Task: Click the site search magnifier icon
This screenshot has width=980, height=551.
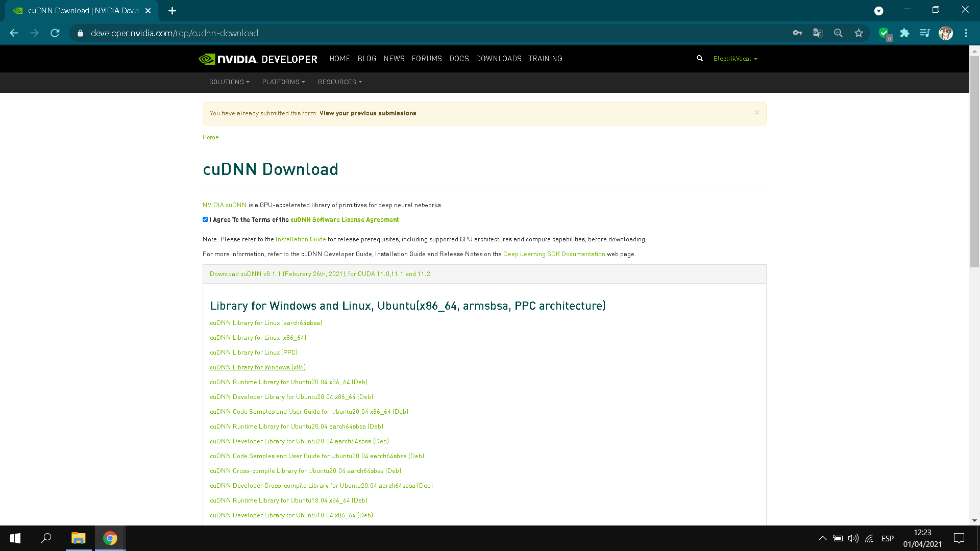Action: pyautogui.click(x=700, y=59)
